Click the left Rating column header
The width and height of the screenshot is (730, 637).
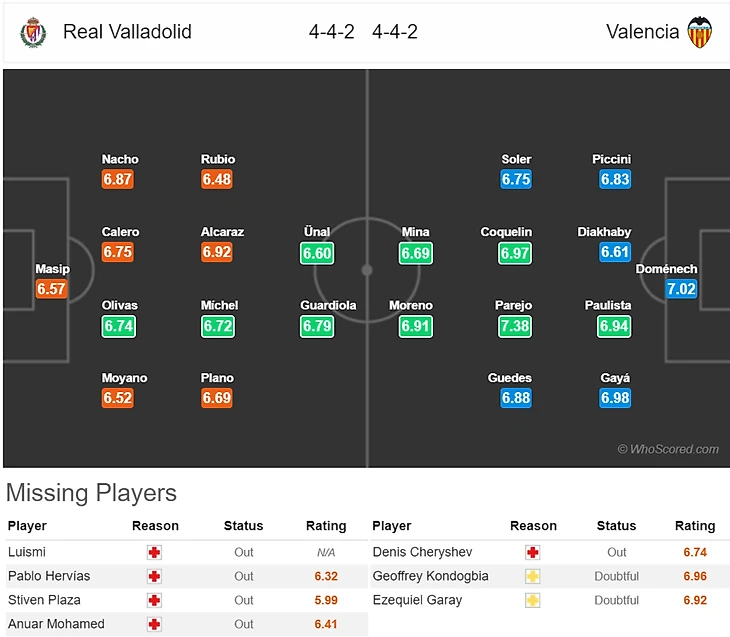pos(326,526)
